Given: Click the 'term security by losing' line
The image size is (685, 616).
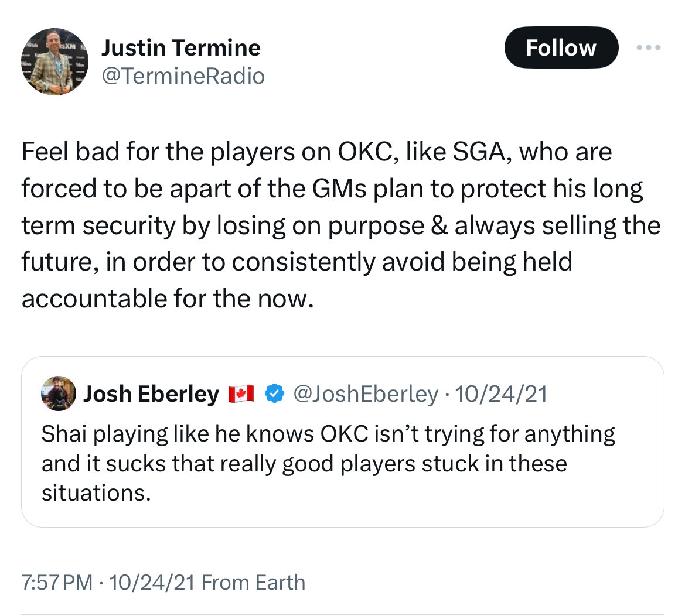Looking at the screenshot, I should click(x=340, y=225).
